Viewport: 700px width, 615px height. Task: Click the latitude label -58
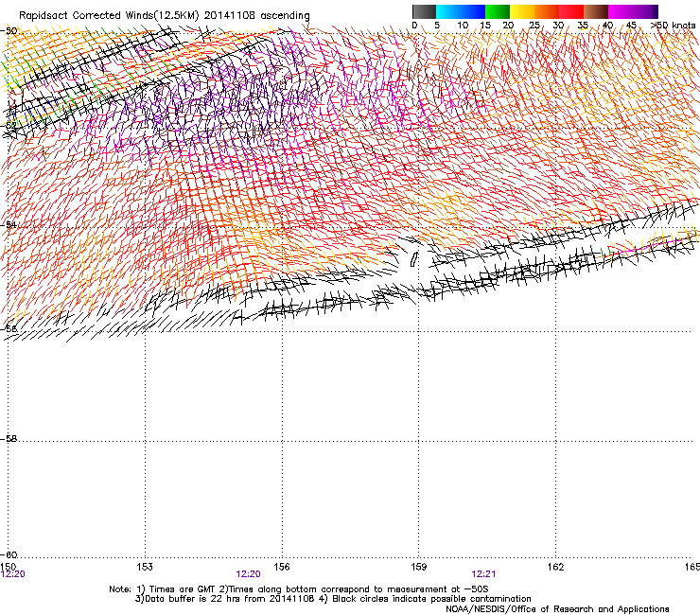coord(9,439)
